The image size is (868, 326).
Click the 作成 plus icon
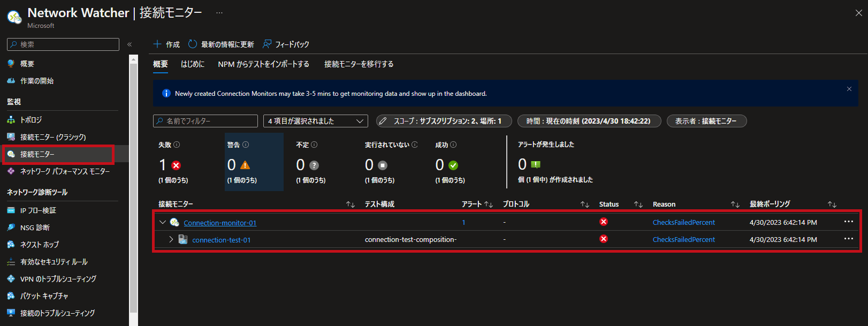pyautogui.click(x=157, y=44)
